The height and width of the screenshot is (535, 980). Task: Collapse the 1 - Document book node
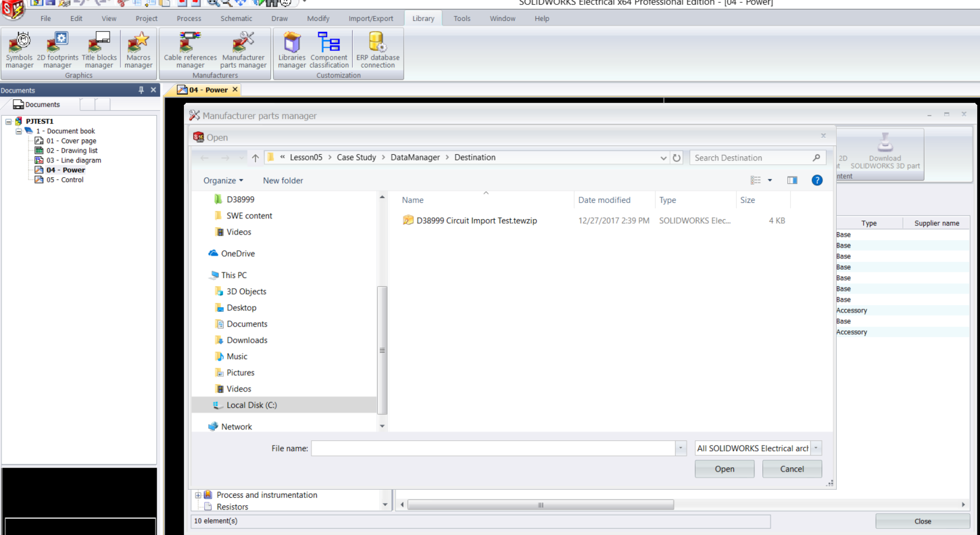[x=18, y=131]
